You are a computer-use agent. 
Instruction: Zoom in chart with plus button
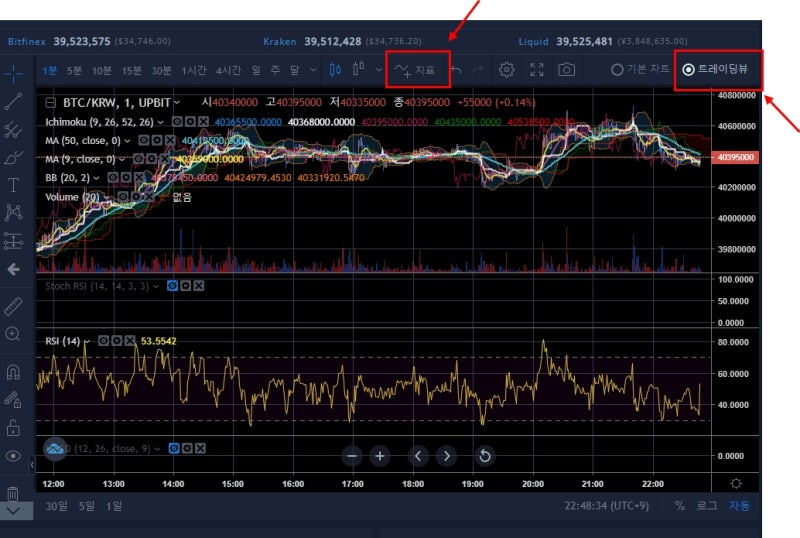[380, 456]
